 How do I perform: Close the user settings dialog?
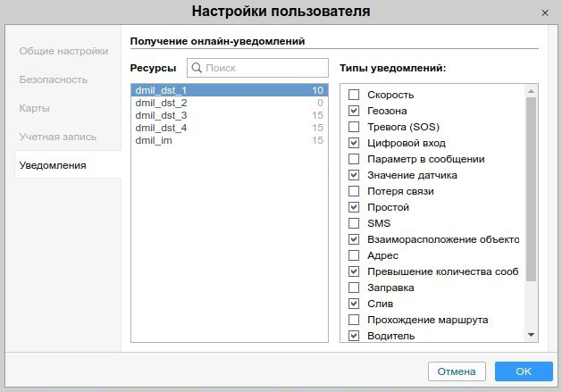point(545,13)
